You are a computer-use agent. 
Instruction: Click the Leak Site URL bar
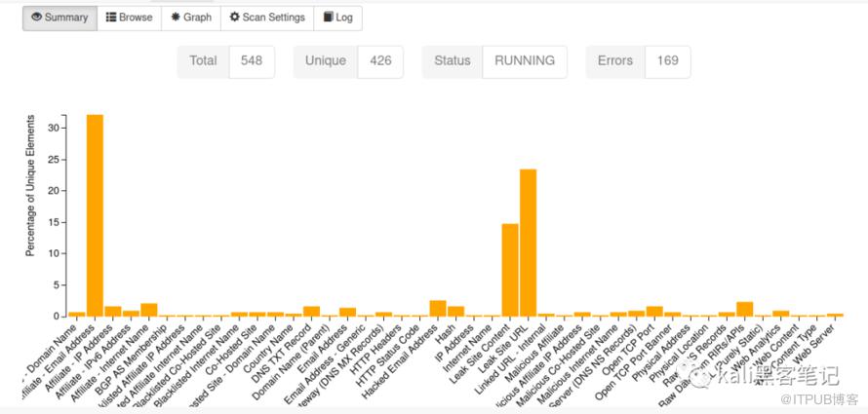(528, 243)
